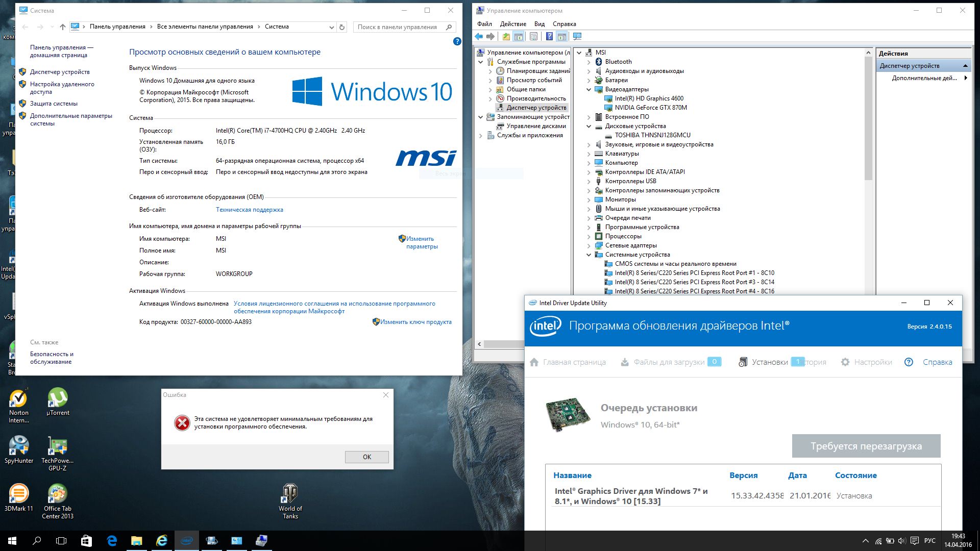Expand the Bluetooth device category
The image size is (980, 551).
[x=589, y=62]
